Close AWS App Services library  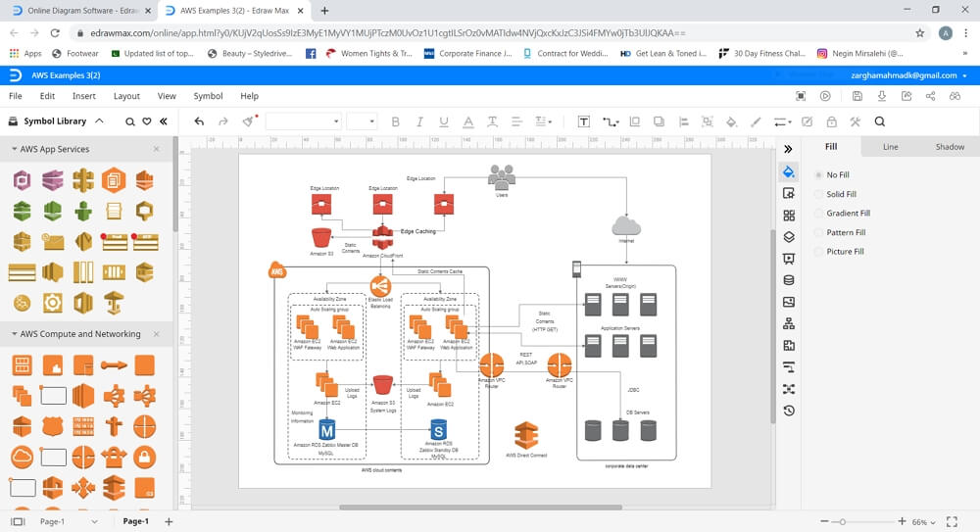point(156,149)
